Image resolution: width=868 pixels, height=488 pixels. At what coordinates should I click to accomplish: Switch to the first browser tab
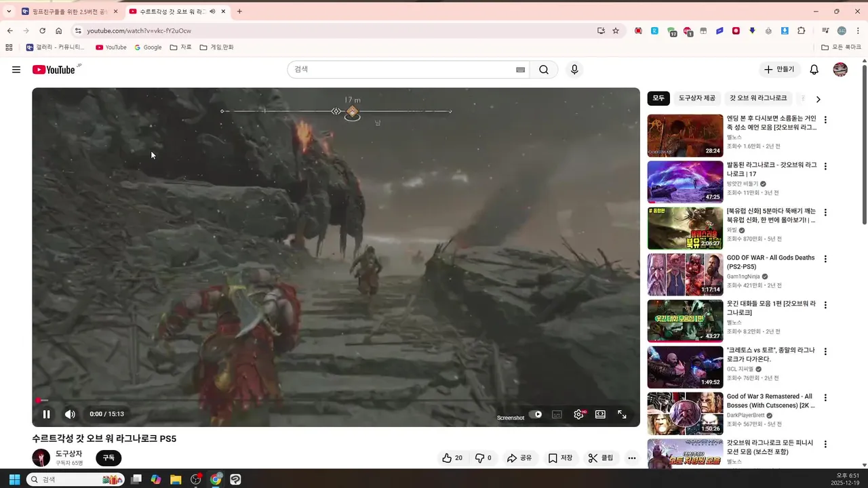[68, 12]
